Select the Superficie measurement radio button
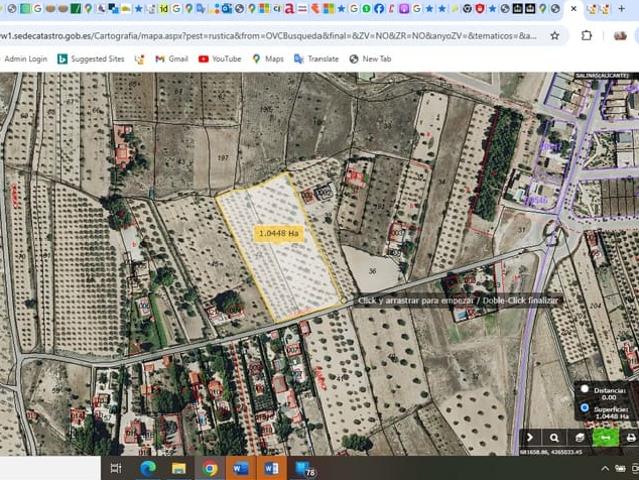The image size is (639, 480). (584, 407)
